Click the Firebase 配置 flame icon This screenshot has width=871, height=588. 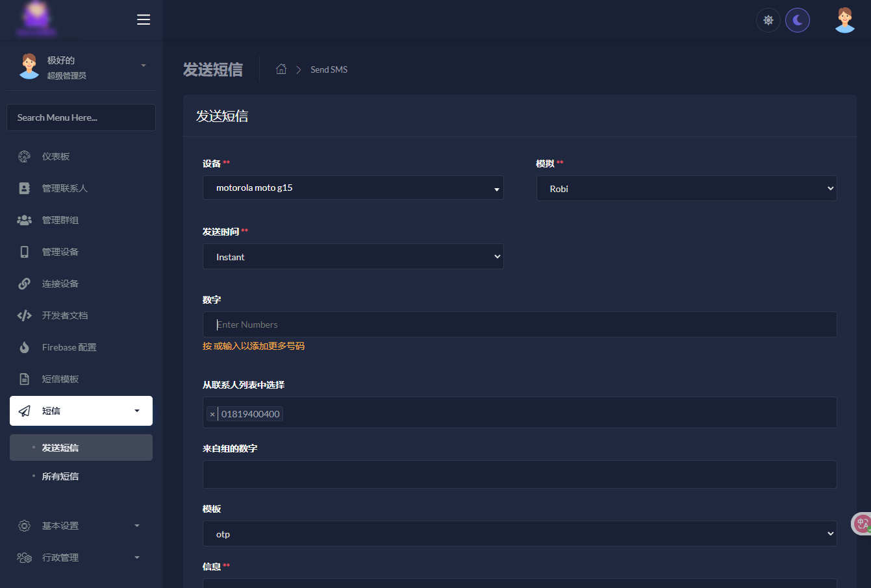(x=24, y=347)
